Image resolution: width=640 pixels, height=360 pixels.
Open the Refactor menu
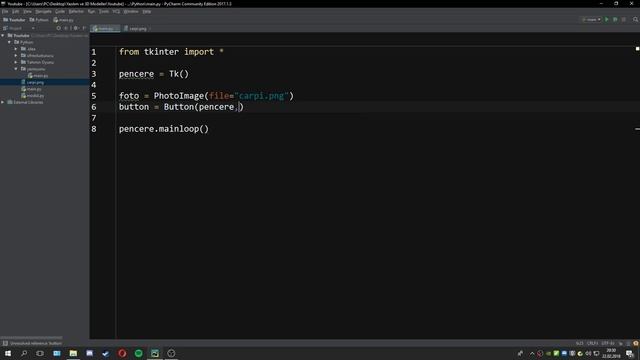76,11
